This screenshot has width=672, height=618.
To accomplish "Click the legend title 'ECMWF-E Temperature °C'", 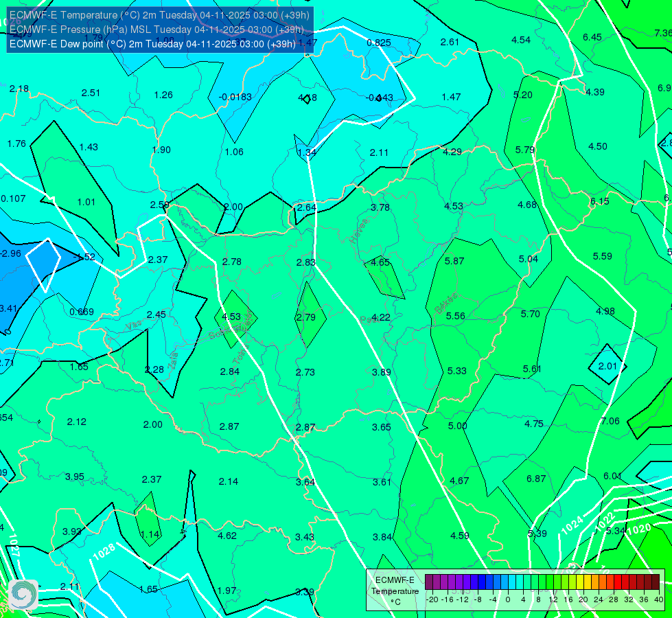I will [395, 591].
